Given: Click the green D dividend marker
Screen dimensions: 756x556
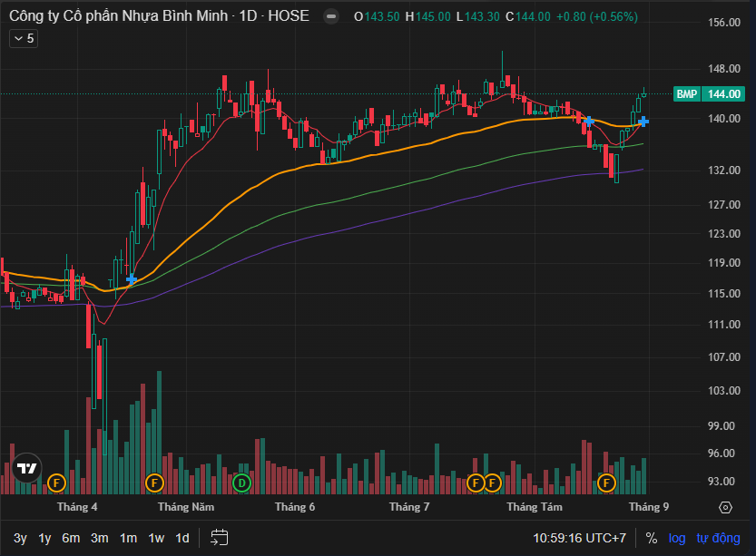Looking at the screenshot, I should (241, 483).
